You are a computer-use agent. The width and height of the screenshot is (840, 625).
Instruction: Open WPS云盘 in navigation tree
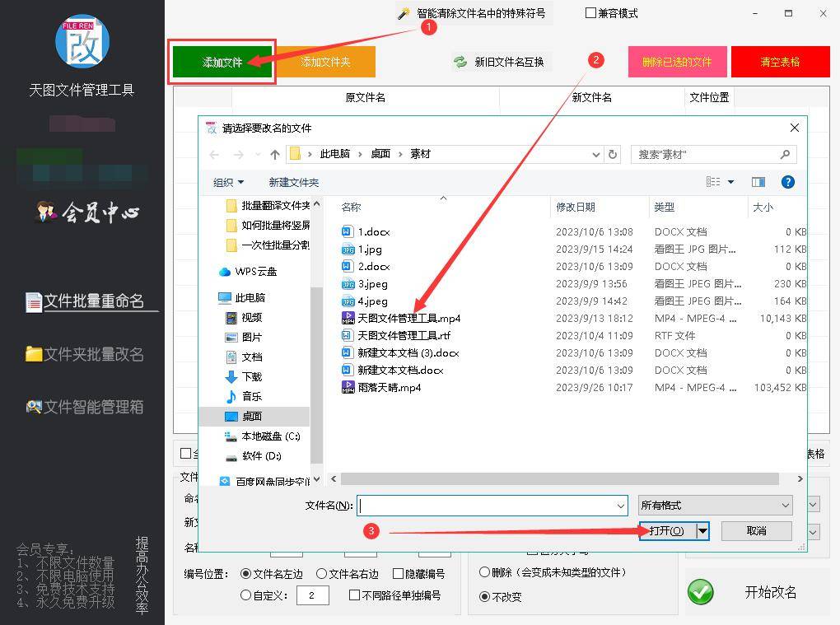pos(248,272)
